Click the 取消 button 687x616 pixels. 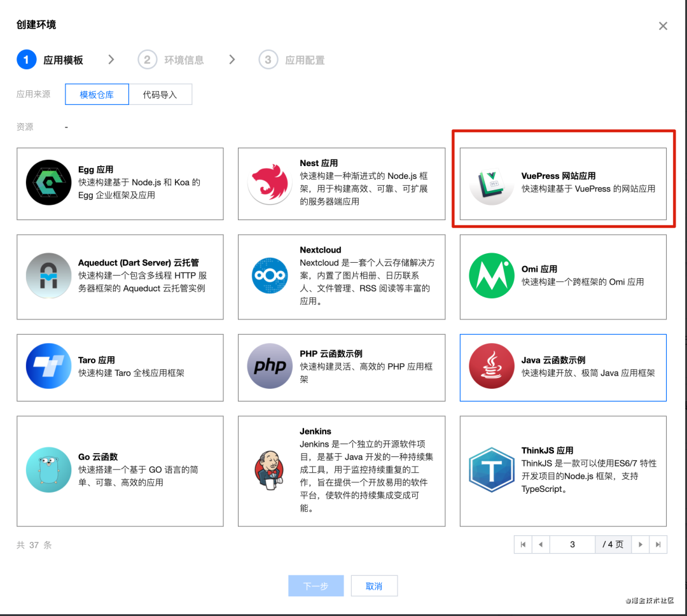tap(374, 585)
